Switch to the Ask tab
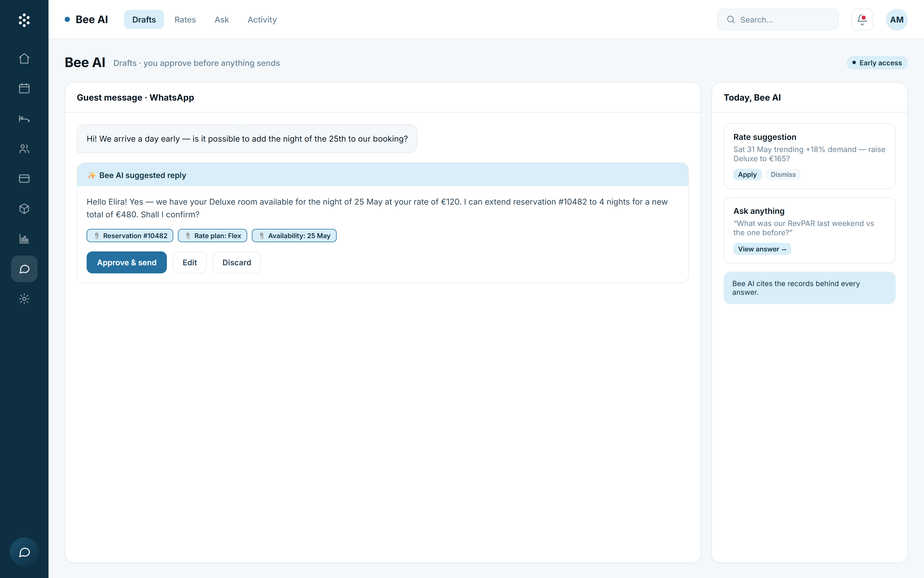 pyautogui.click(x=221, y=19)
